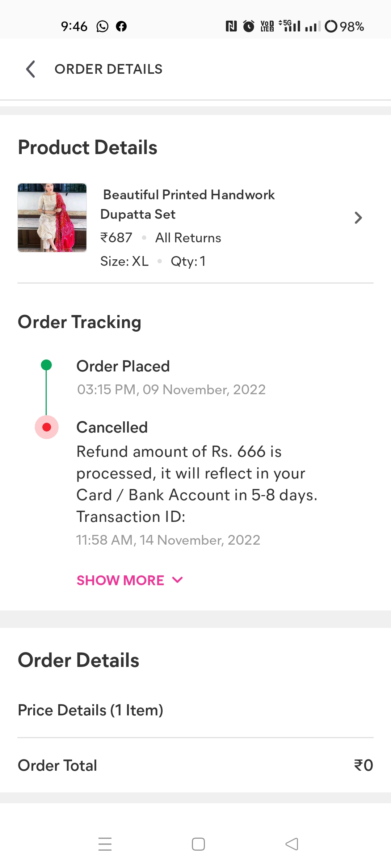Open the Dupatta Set product thumbnail
The image size is (391, 868).
52,218
